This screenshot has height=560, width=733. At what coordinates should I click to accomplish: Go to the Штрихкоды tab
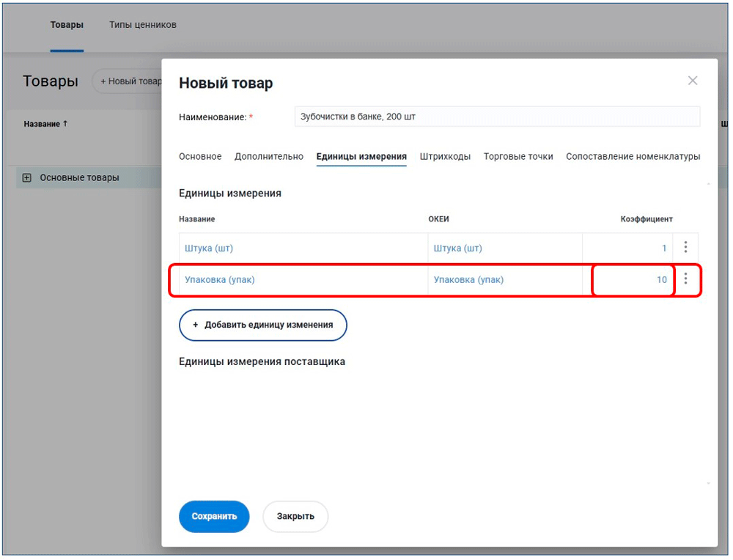point(445,156)
